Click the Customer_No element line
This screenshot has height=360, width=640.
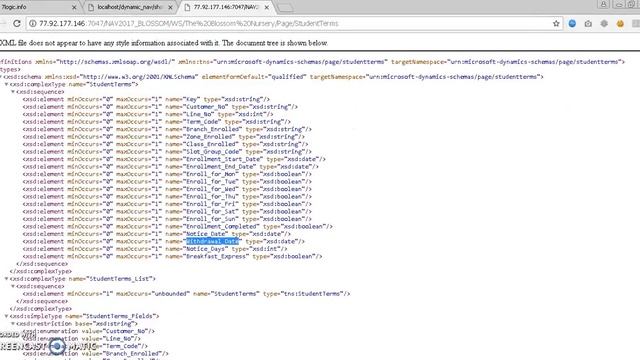point(160,107)
